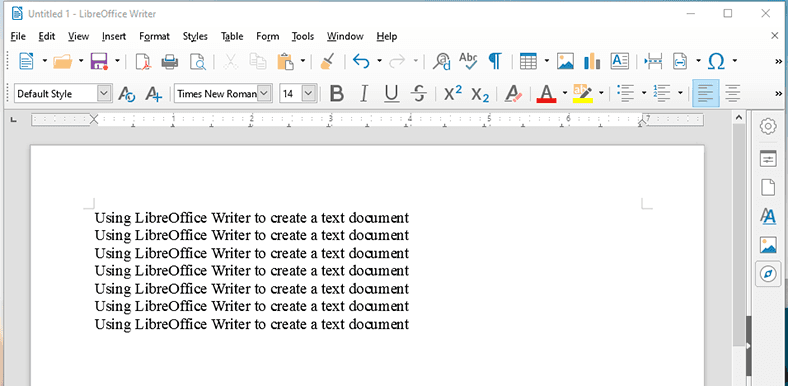Expand the Insert Table dropdown arrow
This screenshot has height=386, width=788.
pyautogui.click(x=546, y=61)
